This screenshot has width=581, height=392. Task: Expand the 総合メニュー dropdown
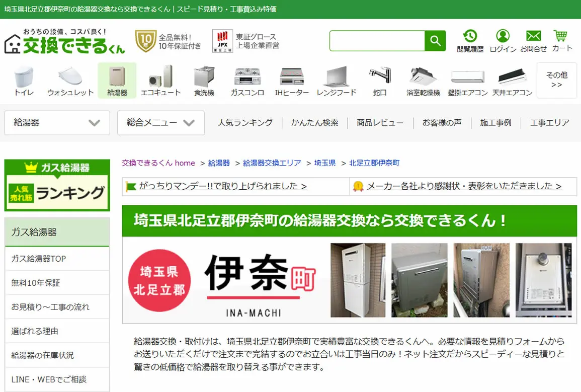click(161, 123)
